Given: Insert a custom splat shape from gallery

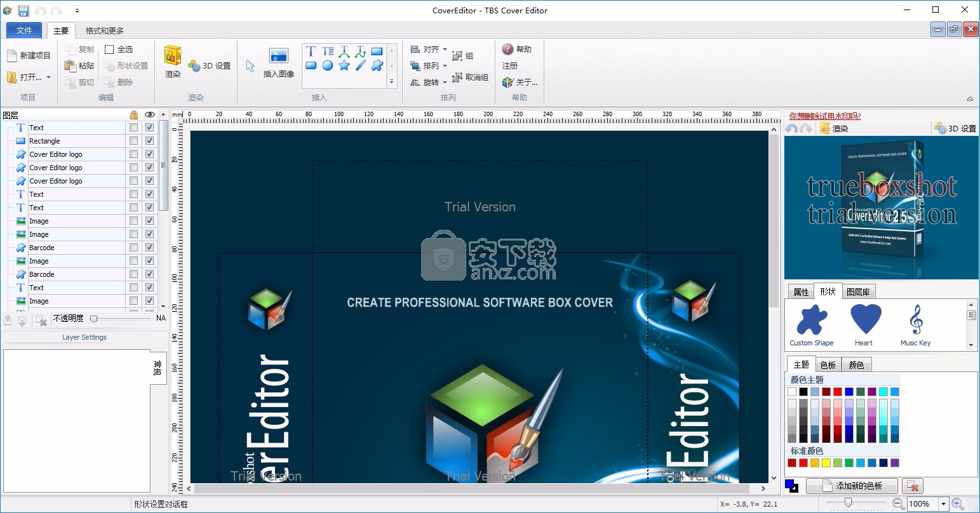Looking at the screenshot, I should pos(377,65).
